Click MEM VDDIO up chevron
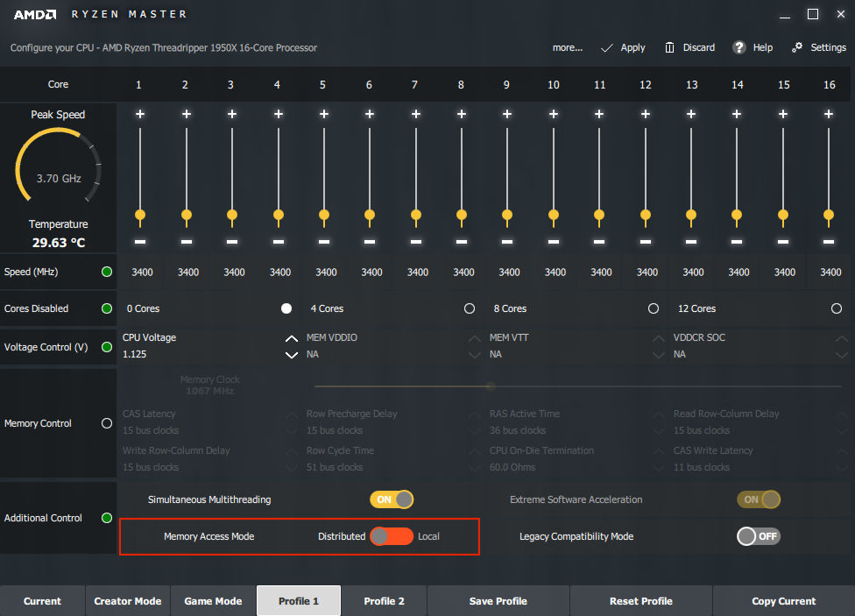Viewport: 855px width, 616px height. 475,339
